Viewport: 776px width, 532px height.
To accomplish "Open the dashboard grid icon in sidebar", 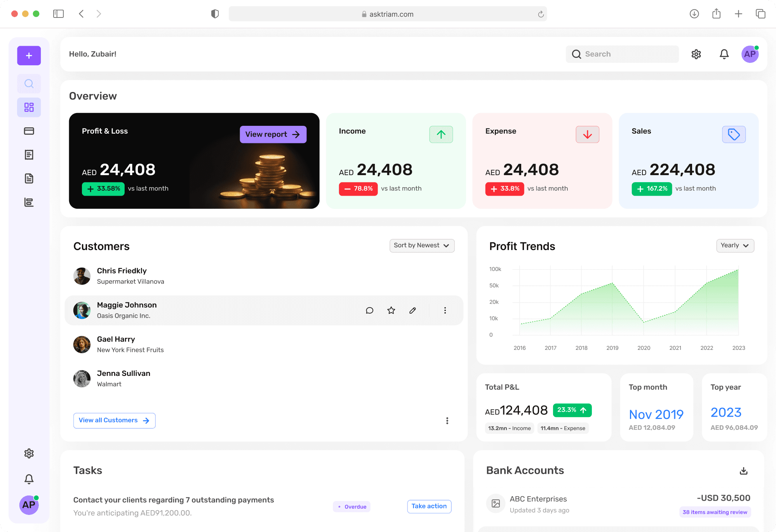I will pos(29,107).
